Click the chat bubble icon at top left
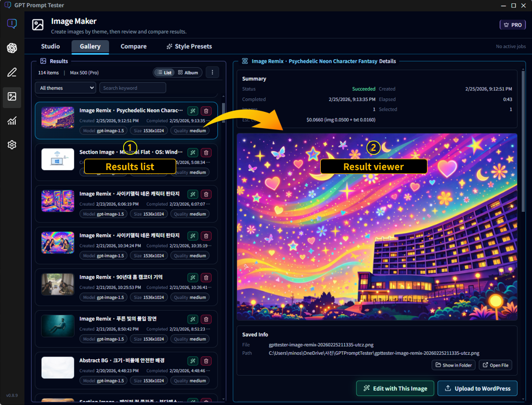 pyautogui.click(x=12, y=23)
